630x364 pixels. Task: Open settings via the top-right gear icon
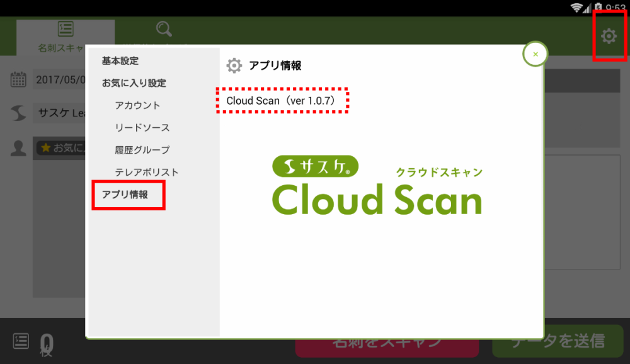point(608,37)
